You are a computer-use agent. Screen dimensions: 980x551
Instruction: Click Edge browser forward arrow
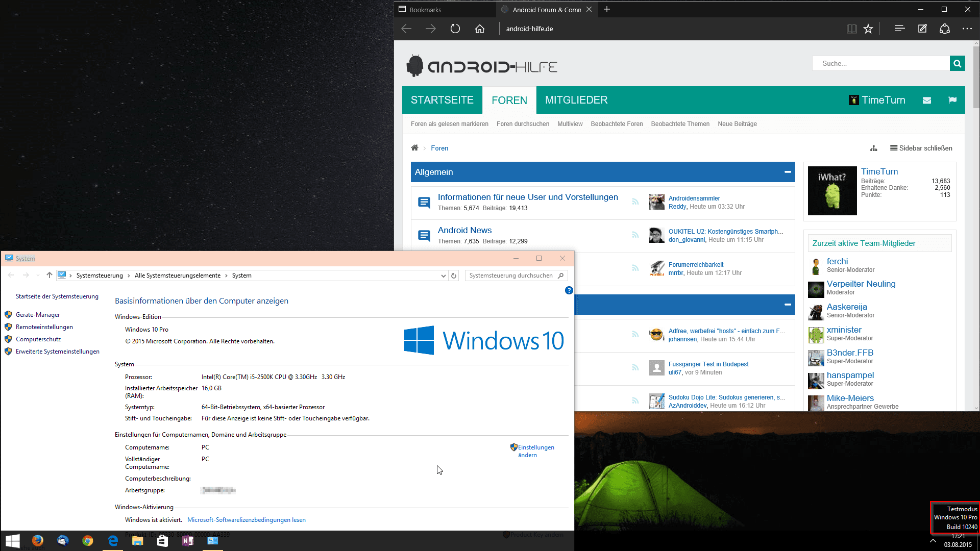[431, 29]
